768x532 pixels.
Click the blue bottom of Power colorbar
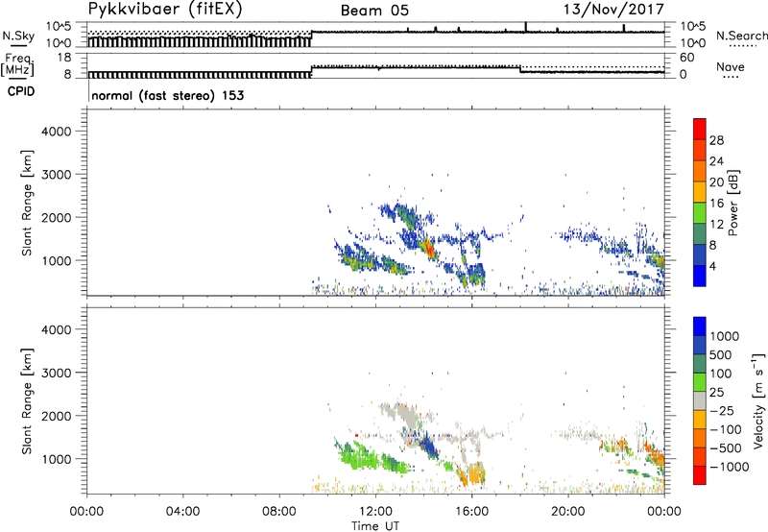click(700, 276)
